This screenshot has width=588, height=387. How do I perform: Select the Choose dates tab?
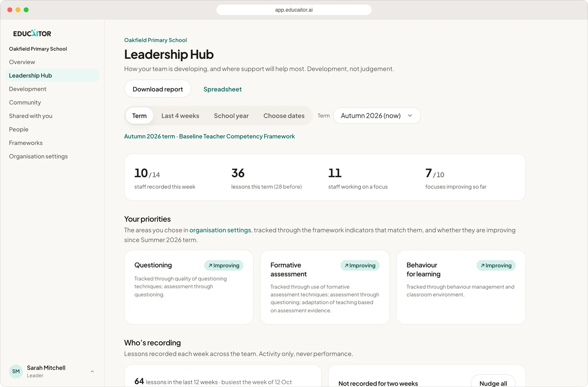tap(284, 116)
